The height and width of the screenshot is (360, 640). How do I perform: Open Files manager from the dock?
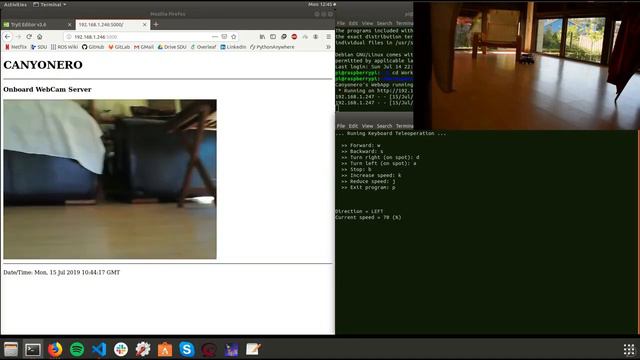(11, 349)
